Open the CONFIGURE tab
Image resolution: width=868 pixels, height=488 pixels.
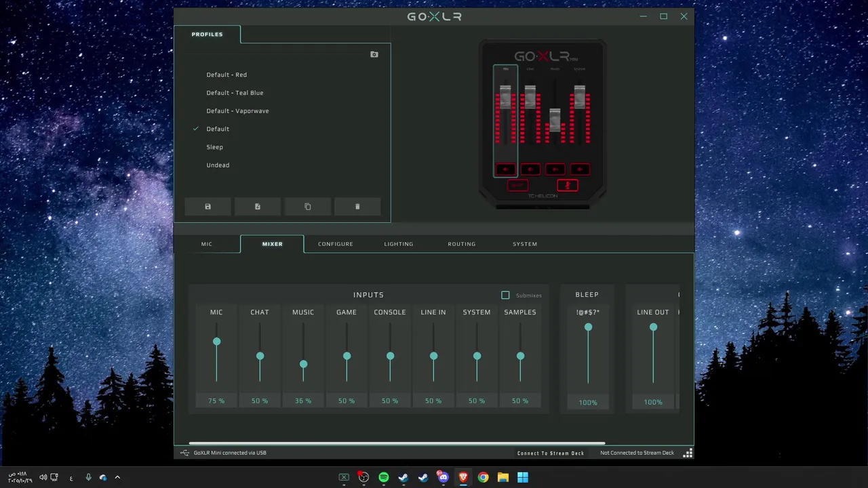click(x=336, y=244)
